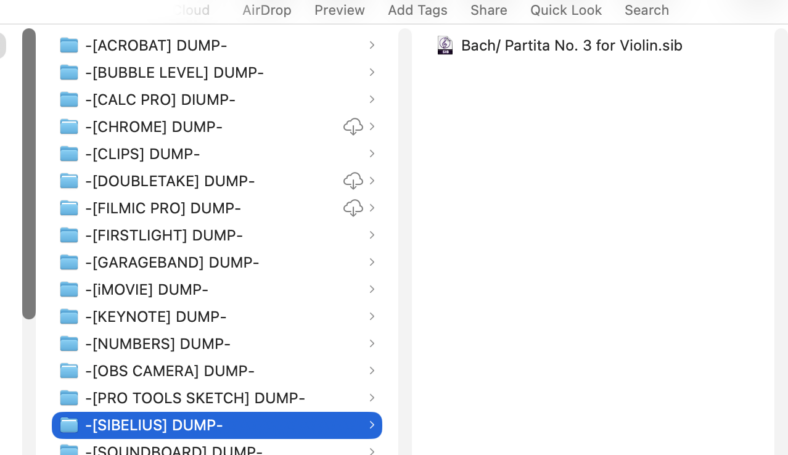Select the Sibelius file icon for Bach Partita
The width and height of the screenshot is (788, 455).
445,45
